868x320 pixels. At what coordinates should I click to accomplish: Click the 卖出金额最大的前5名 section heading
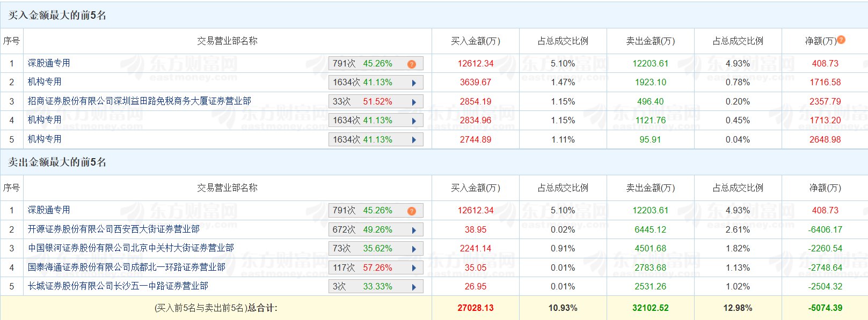click(x=57, y=162)
